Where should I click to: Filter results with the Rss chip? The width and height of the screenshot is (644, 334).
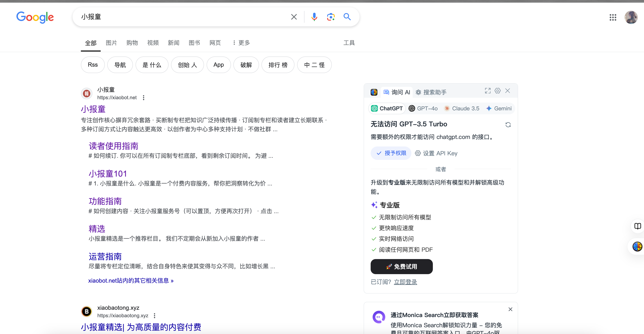(93, 65)
